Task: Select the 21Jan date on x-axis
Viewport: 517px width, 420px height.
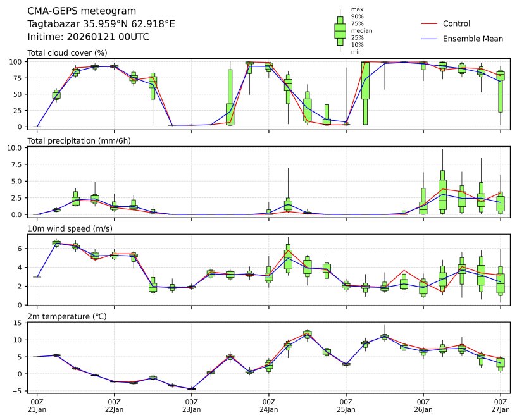Action: (x=37, y=409)
